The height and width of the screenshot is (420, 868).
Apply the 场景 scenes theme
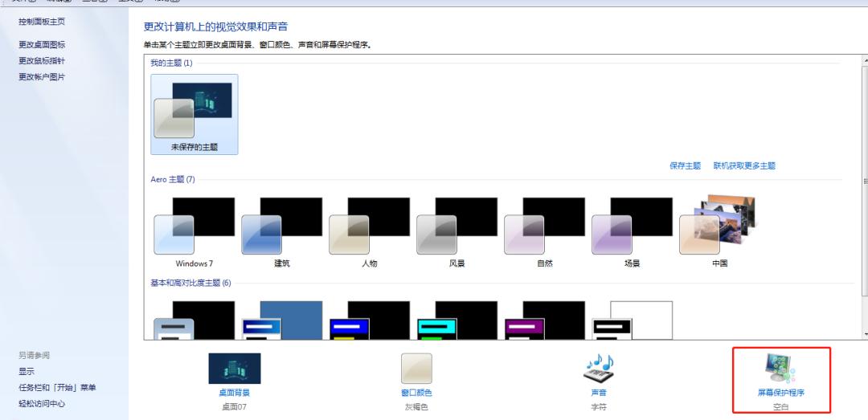coord(632,232)
